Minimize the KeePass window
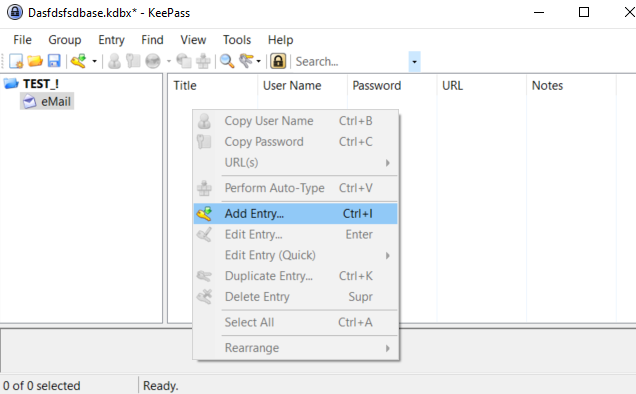Viewport: 636px width, 394px height. pyautogui.click(x=539, y=12)
